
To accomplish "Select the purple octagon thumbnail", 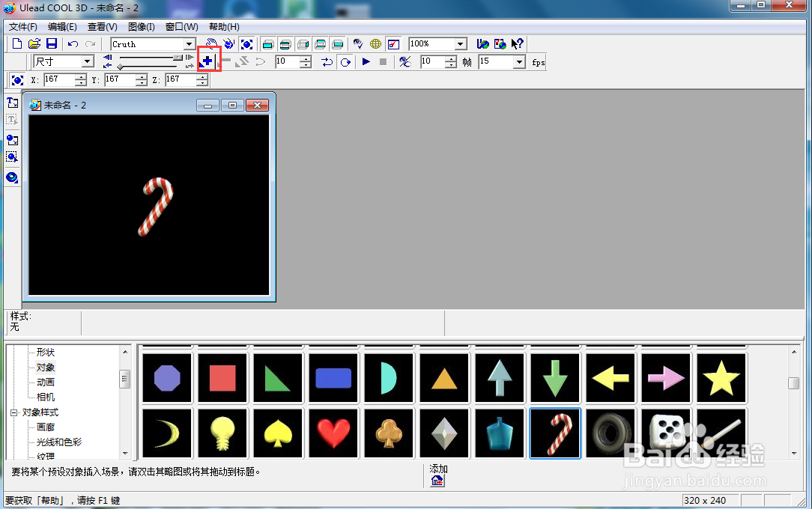I will point(167,378).
